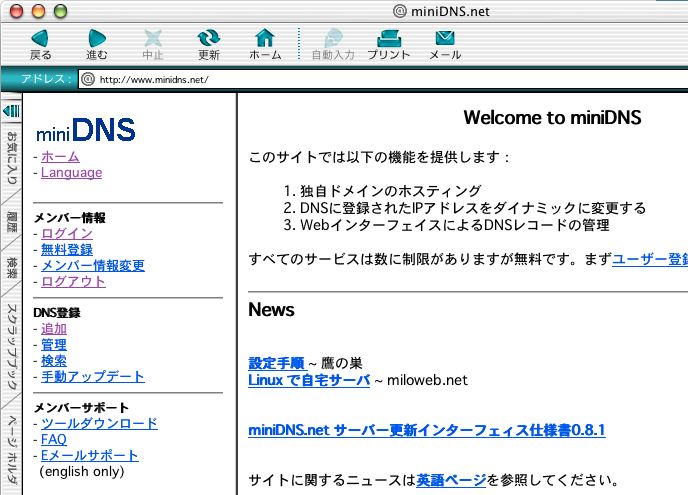Click the ログアウト link
This screenshot has height=495, width=688.
pos(73,281)
